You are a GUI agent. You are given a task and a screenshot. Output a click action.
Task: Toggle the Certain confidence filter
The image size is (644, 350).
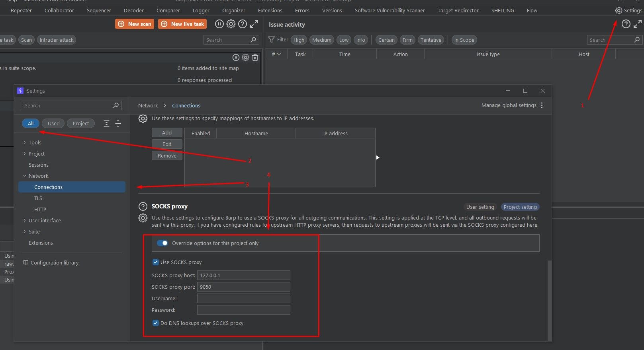(x=386, y=40)
